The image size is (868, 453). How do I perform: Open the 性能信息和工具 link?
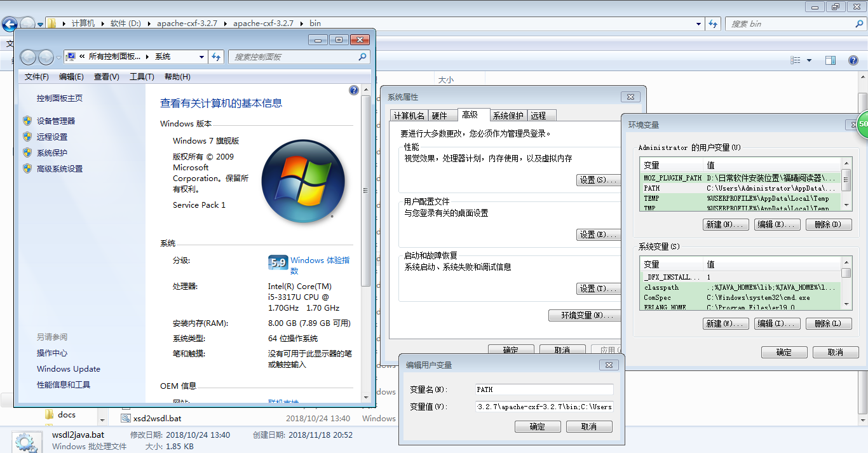click(x=64, y=385)
